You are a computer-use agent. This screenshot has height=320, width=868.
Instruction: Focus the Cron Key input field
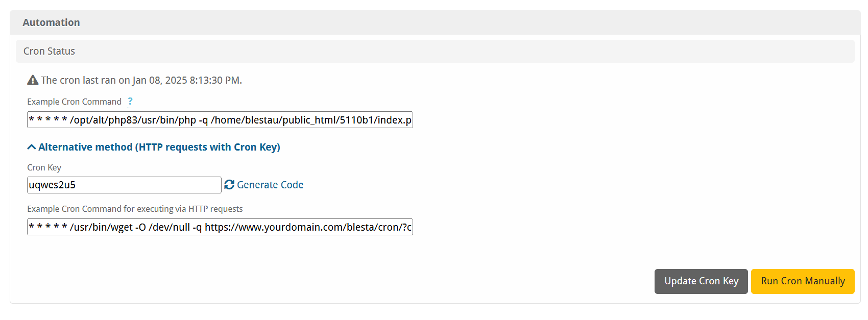tap(124, 185)
